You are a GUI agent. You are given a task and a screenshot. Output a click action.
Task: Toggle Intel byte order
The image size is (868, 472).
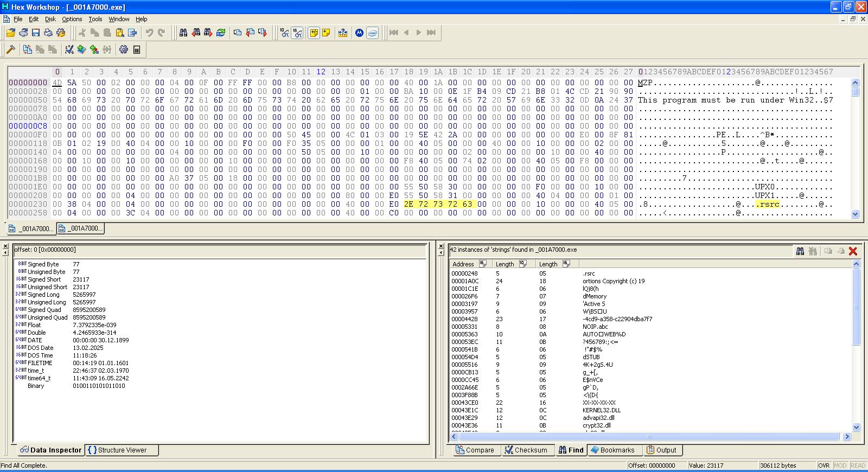[x=372, y=33]
